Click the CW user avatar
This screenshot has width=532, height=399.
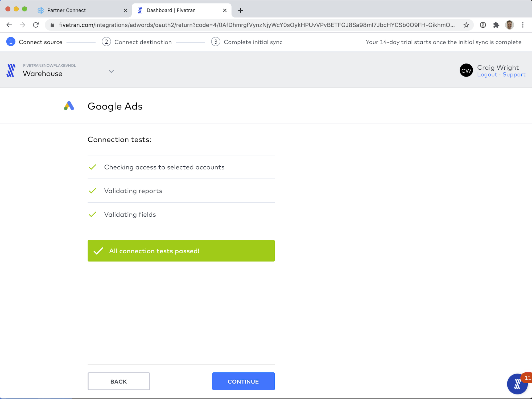(x=466, y=70)
